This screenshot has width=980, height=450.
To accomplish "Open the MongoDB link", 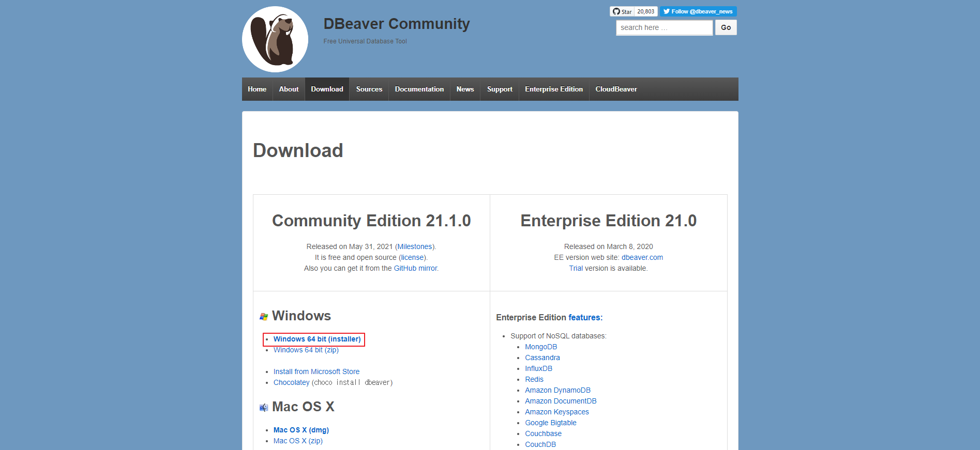I will 541,347.
